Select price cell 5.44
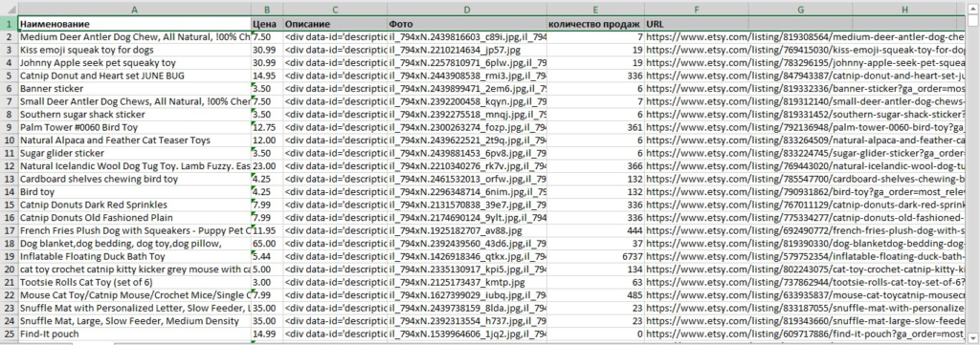This screenshot has height=345, width=980. point(267,256)
